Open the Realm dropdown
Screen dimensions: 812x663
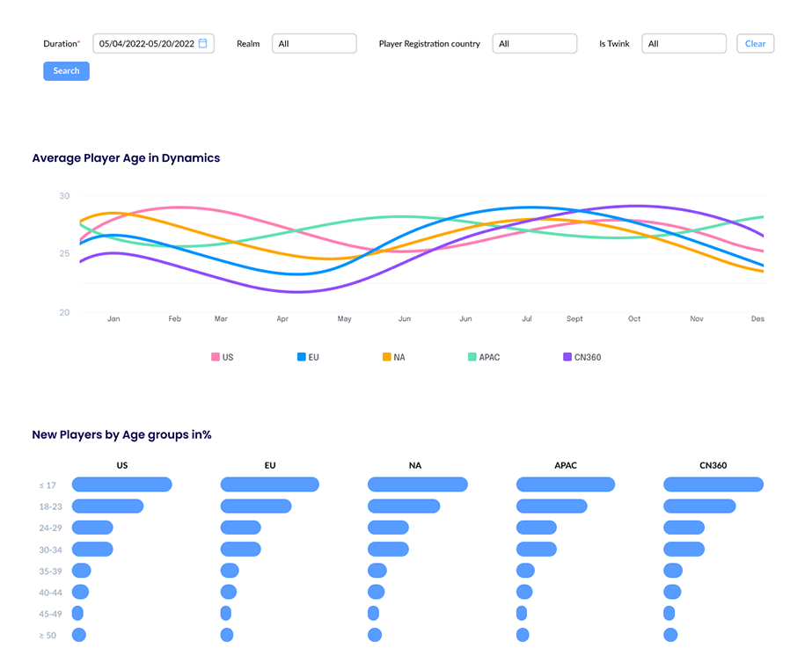[x=314, y=43]
